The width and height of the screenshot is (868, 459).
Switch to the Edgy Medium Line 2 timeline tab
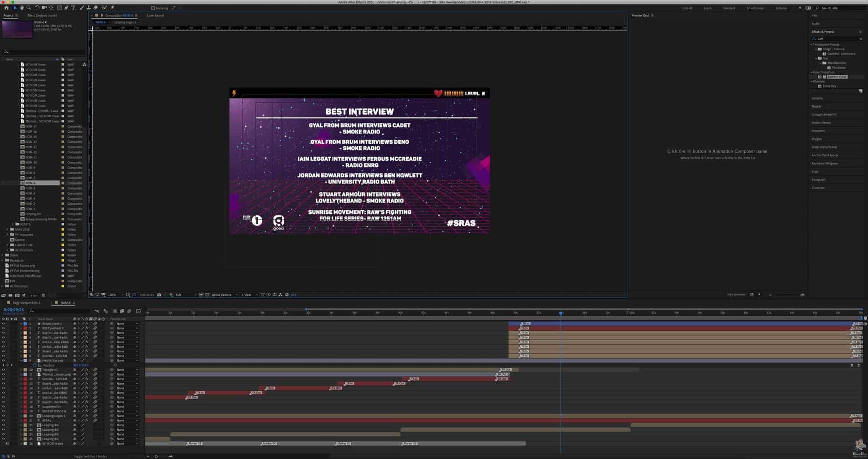[x=26, y=303]
